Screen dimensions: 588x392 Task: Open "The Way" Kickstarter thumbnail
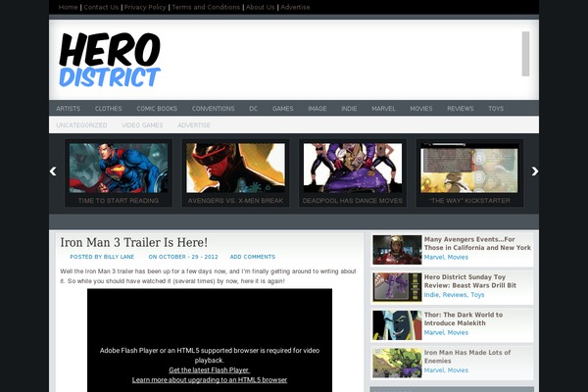(x=469, y=168)
